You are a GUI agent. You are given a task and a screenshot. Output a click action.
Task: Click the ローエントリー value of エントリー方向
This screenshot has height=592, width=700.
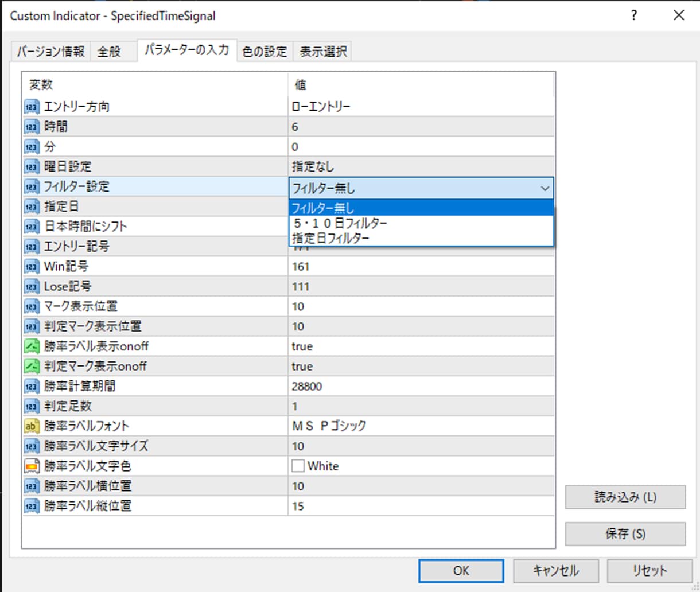click(321, 107)
